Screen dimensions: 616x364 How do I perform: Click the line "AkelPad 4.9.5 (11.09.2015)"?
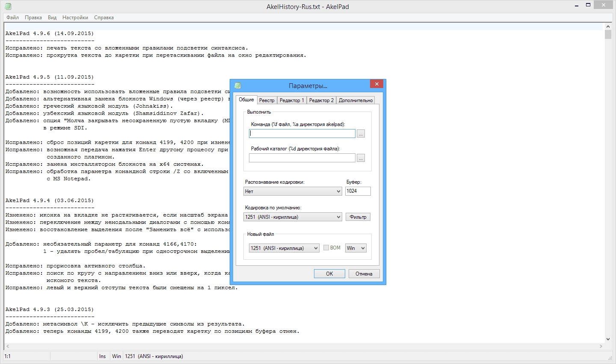click(x=50, y=77)
